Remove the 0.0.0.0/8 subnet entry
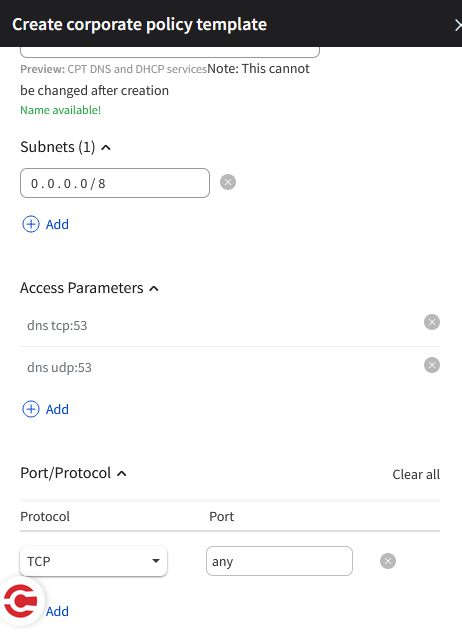The width and height of the screenshot is (462, 644). (x=228, y=182)
